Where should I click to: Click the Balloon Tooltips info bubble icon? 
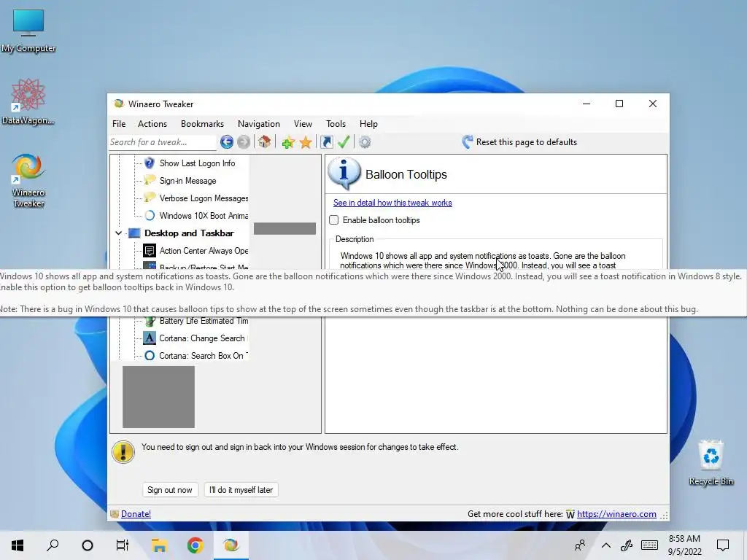coord(344,174)
